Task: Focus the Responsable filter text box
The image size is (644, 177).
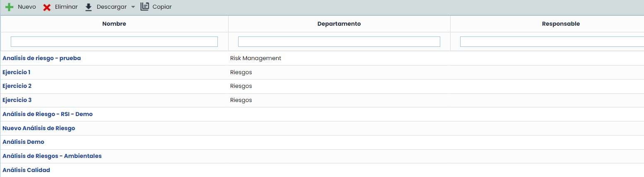Action: (x=552, y=42)
